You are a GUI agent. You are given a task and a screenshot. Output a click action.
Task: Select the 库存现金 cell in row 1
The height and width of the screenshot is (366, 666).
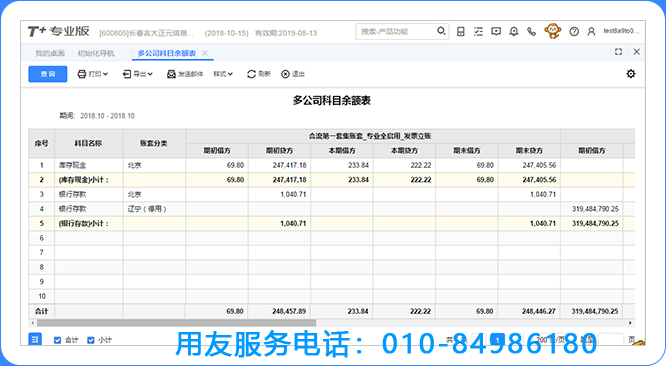(x=89, y=165)
